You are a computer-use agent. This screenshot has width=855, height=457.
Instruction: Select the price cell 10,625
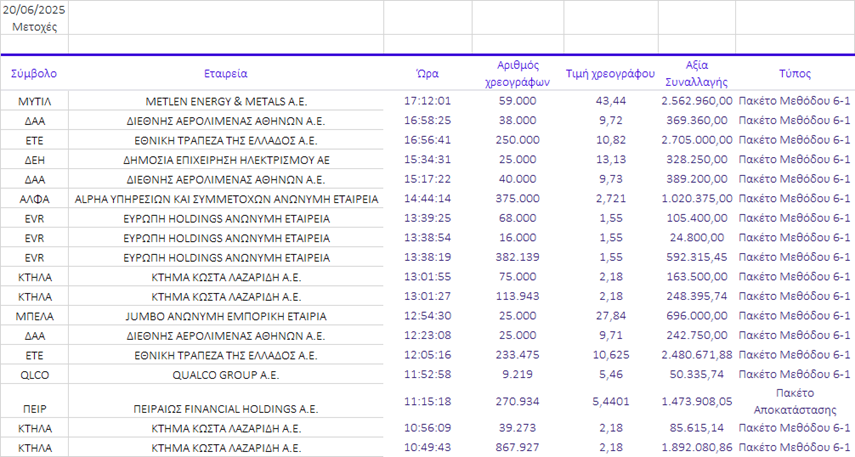(610, 355)
